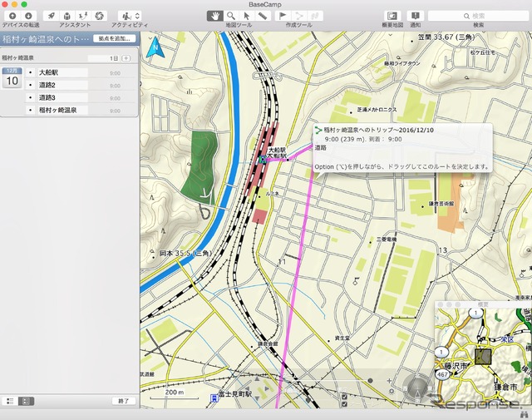Click the 鎌倉芸術館 map label

[x=441, y=204]
